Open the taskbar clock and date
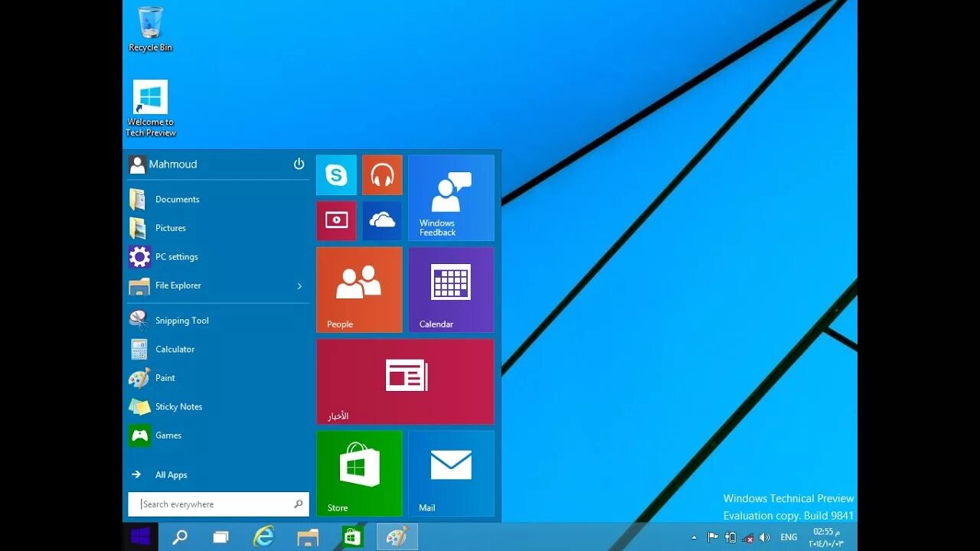 tap(826, 537)
